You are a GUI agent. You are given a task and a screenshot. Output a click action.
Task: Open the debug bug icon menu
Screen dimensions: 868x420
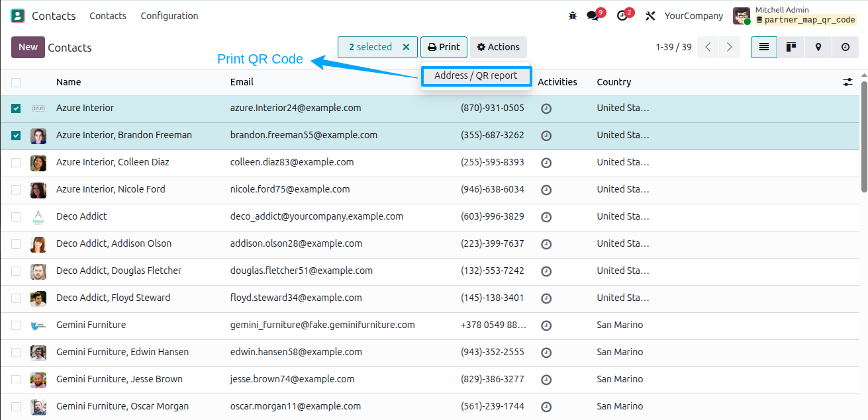click(x=573, y=16)
